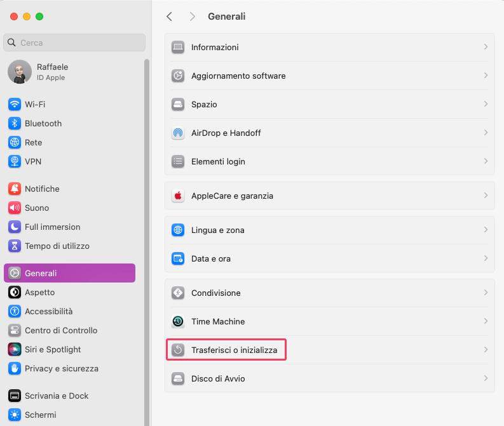This screenshot has height=426, width=504.
Task: Click the 'Lingua e zona' label
Action: [218, 230]
